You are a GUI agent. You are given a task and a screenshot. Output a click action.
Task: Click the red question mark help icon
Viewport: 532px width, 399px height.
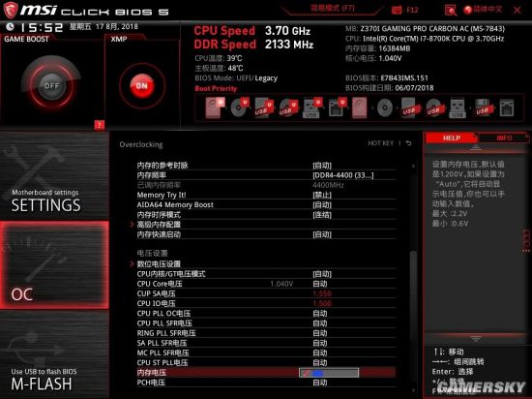(100, 125)
